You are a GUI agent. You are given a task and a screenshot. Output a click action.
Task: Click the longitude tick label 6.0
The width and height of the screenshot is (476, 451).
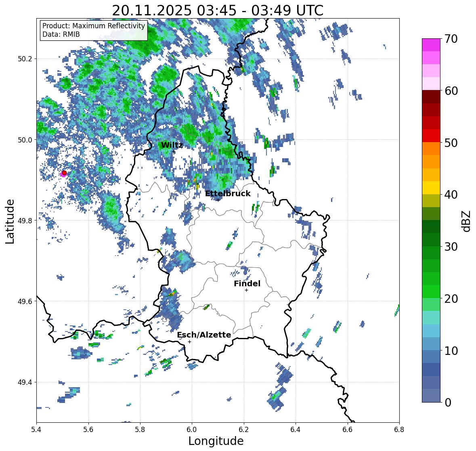(192, 429)
